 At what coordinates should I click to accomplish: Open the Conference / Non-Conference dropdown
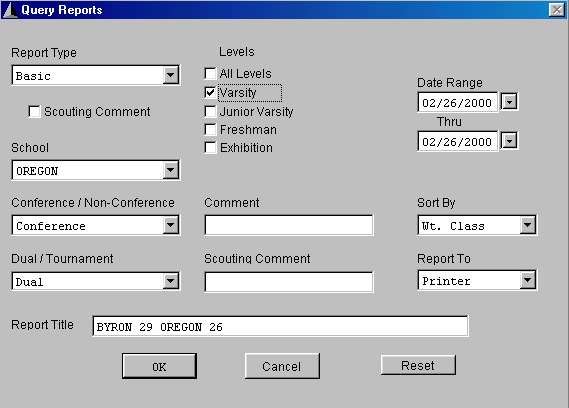[x=170, y=225]
